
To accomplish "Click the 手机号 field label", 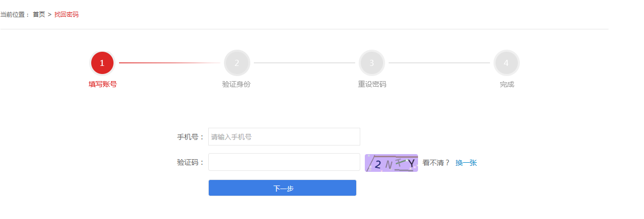I will click(x=191, y=137).
